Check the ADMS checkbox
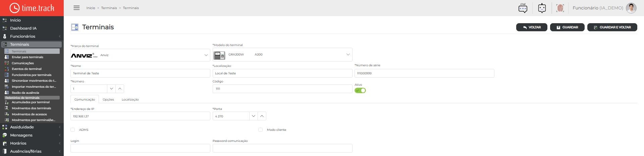Viewport: 644px width, 156px height. point(73,130)
